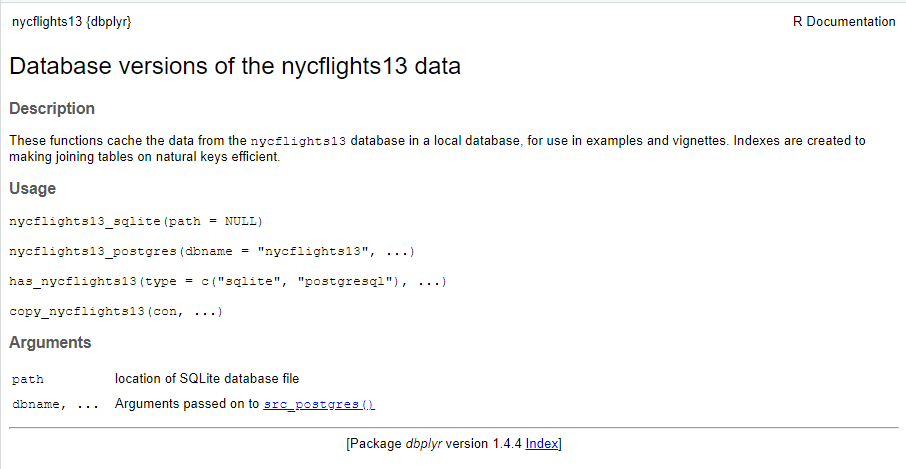Click the page title about nycflights13 data
The image size is (906, 469).
click(x=235, y=66)
